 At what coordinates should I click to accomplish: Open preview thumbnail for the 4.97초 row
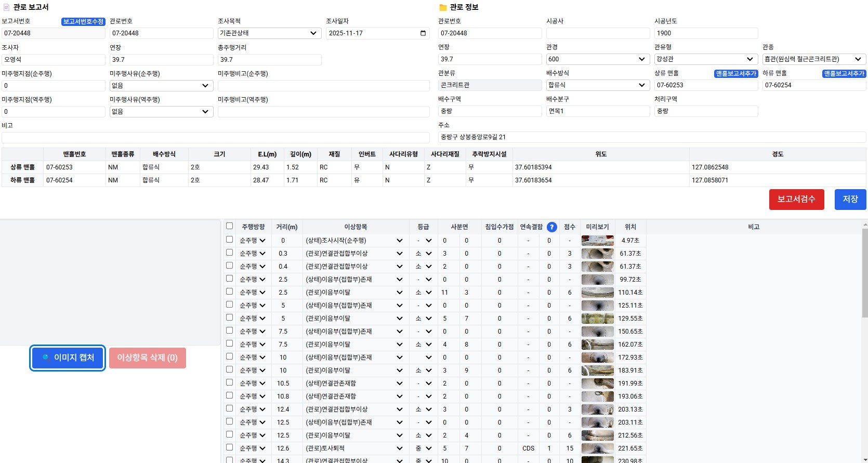click(597, 241)
